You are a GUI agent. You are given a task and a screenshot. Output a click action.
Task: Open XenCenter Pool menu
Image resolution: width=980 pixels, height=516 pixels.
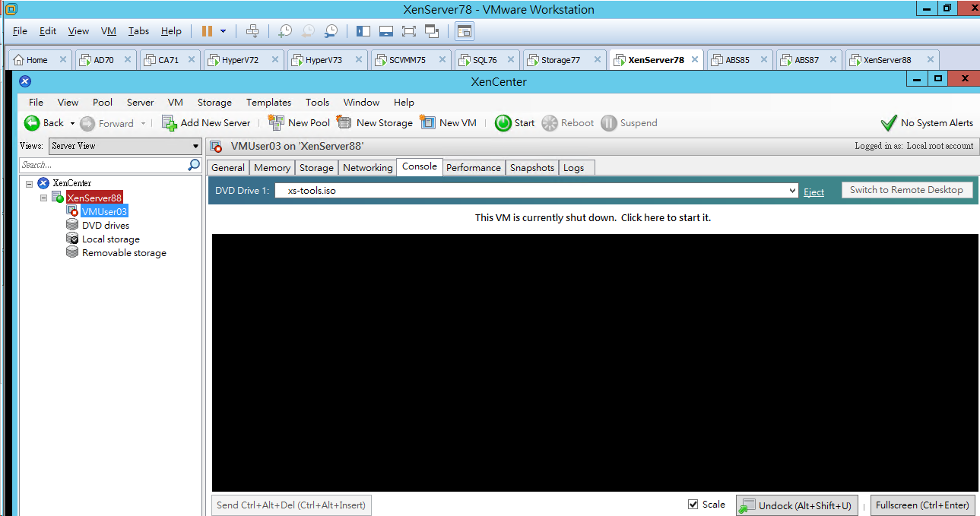(x=103, y=102)
